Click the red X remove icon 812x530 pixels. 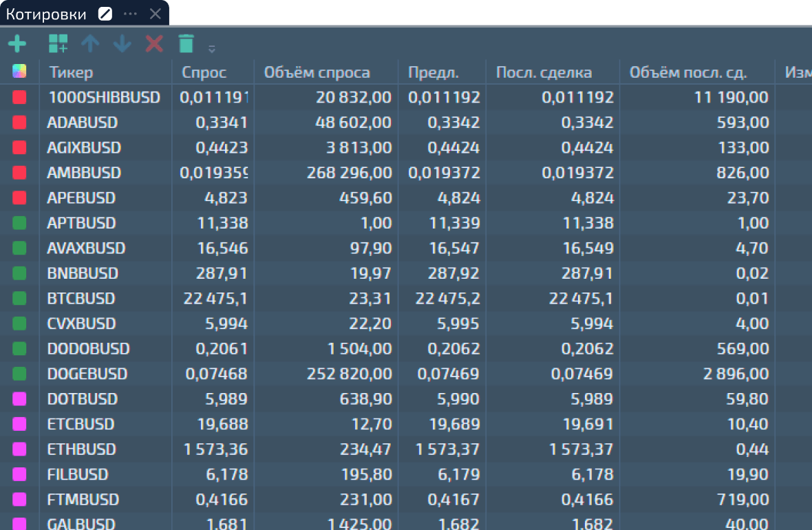tap(154, 44)
